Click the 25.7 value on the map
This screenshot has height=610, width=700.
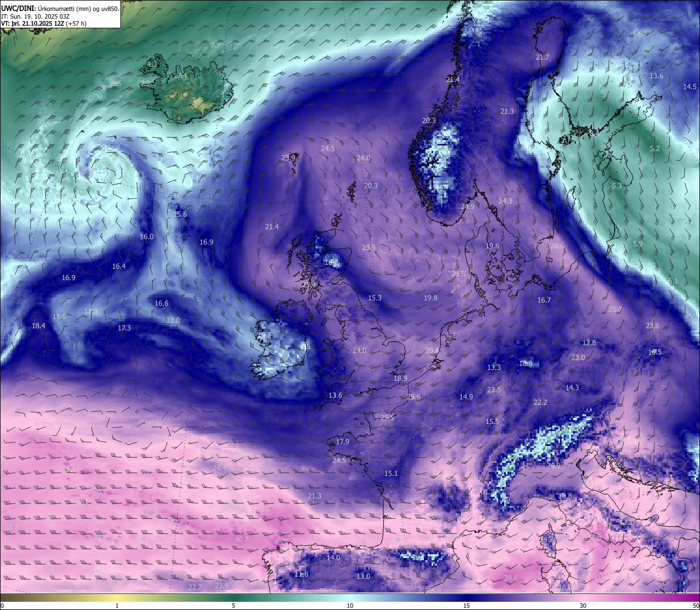[x=615, y=309]
